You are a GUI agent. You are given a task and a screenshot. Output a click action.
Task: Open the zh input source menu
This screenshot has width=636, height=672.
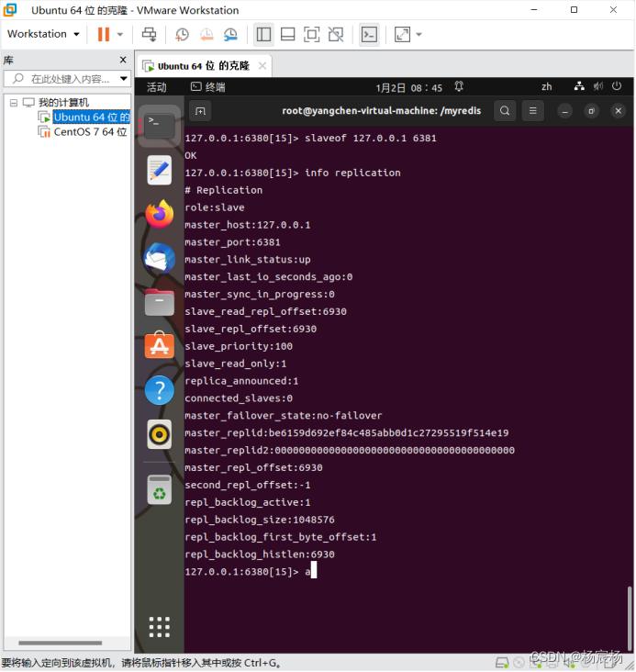(x=546, y=87)
